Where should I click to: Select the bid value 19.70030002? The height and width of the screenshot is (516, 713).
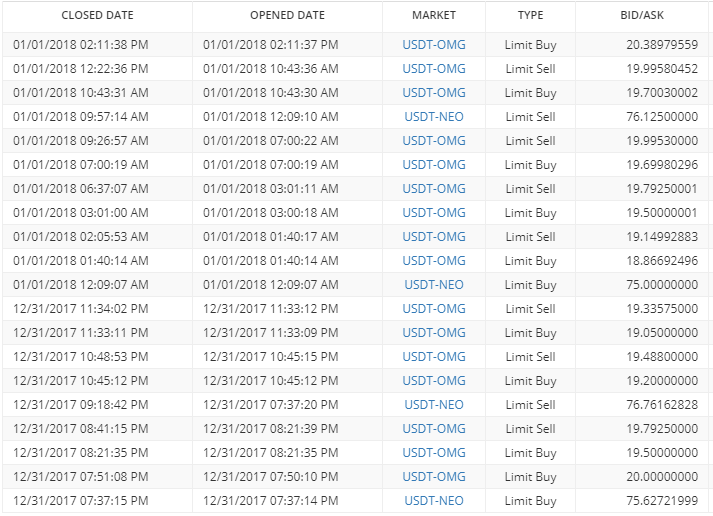point(662,93)
